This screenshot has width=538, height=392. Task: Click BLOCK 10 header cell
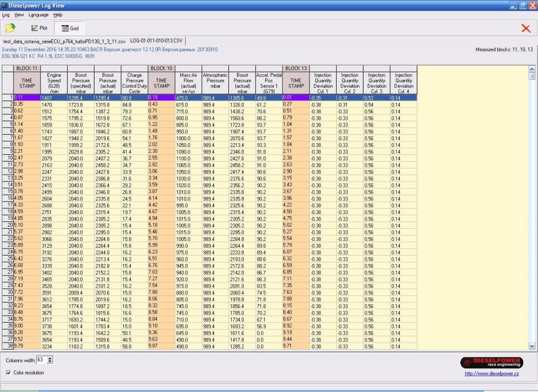pos(161,69)
